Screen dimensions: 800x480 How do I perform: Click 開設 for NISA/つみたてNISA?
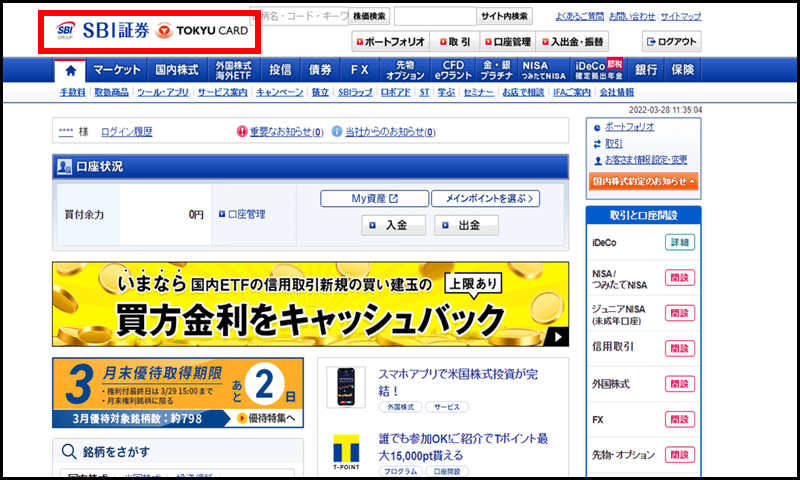pyautogui.click(x=680, y=278)
